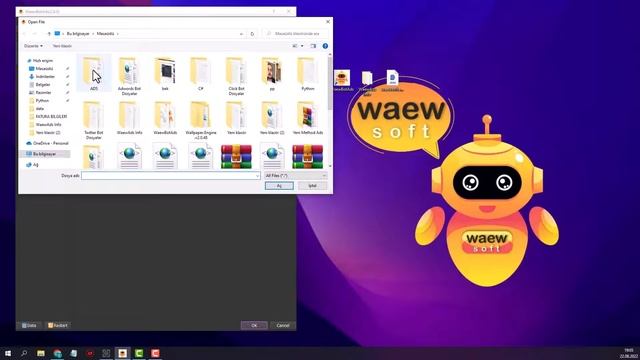Open the WaewBotAds folder in the dialog
The image size is (640, 360).
pyautogui.click(x=165, y=118)
